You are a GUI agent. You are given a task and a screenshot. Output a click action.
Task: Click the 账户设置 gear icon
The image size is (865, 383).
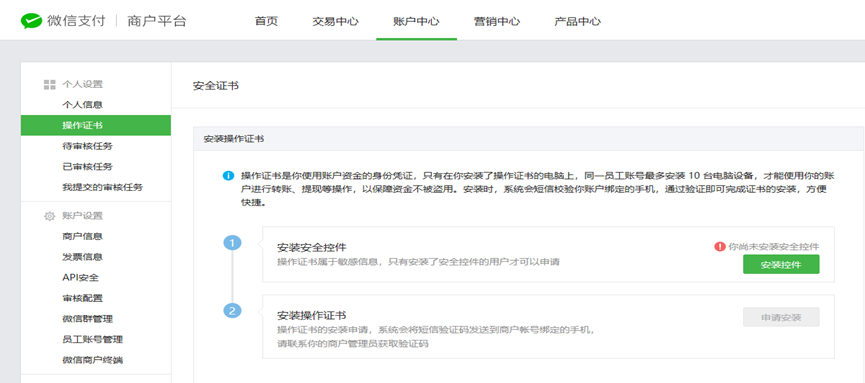(x=50, y=216)
